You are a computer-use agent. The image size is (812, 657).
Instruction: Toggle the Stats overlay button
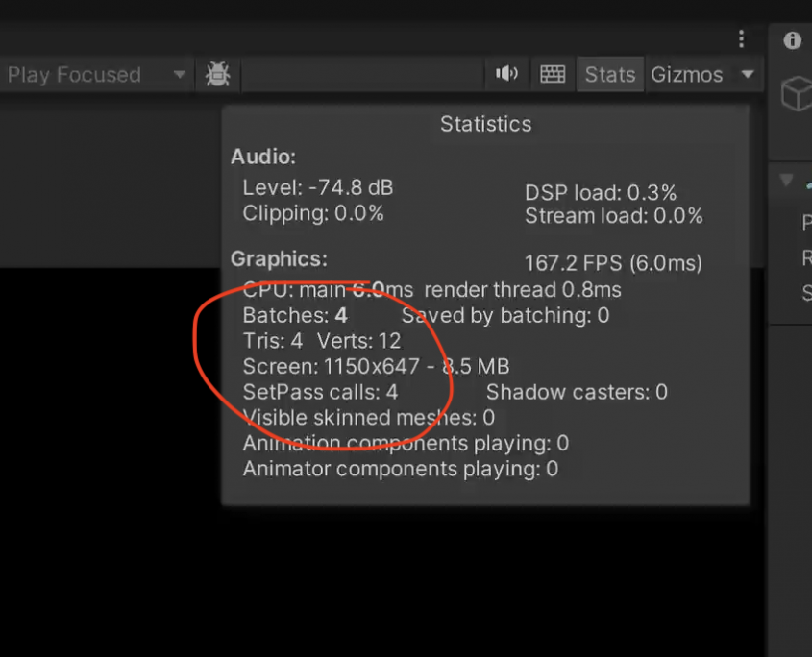click(x=610, y=75)
